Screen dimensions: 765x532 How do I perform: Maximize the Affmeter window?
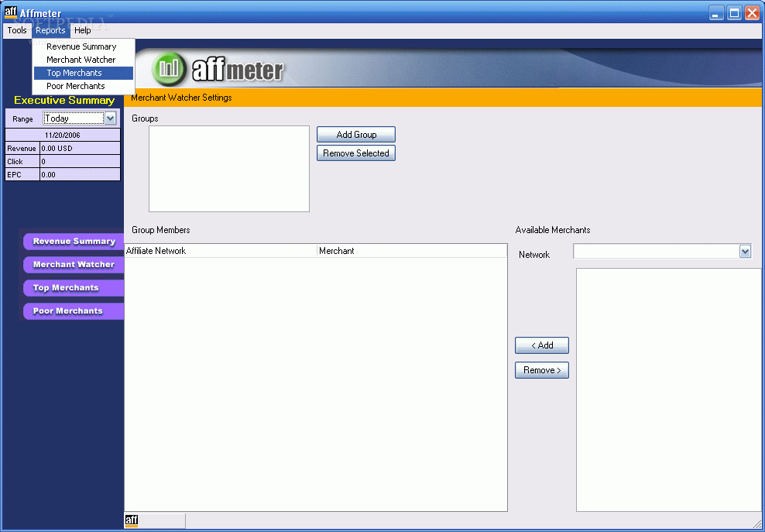[734, 12]
